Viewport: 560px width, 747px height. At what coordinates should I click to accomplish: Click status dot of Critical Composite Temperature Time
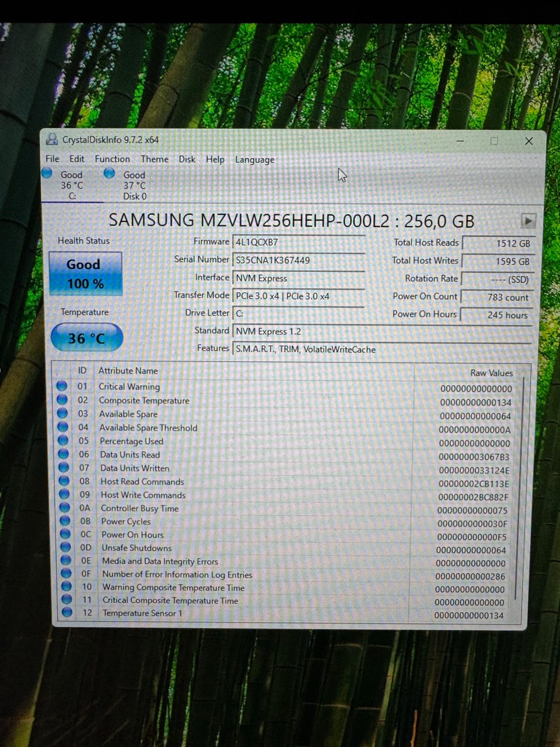67,599
